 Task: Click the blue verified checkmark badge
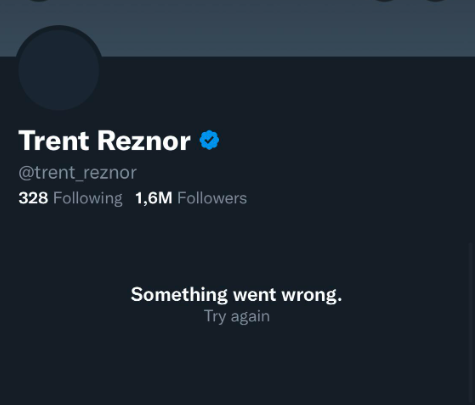tap(209, 140)
